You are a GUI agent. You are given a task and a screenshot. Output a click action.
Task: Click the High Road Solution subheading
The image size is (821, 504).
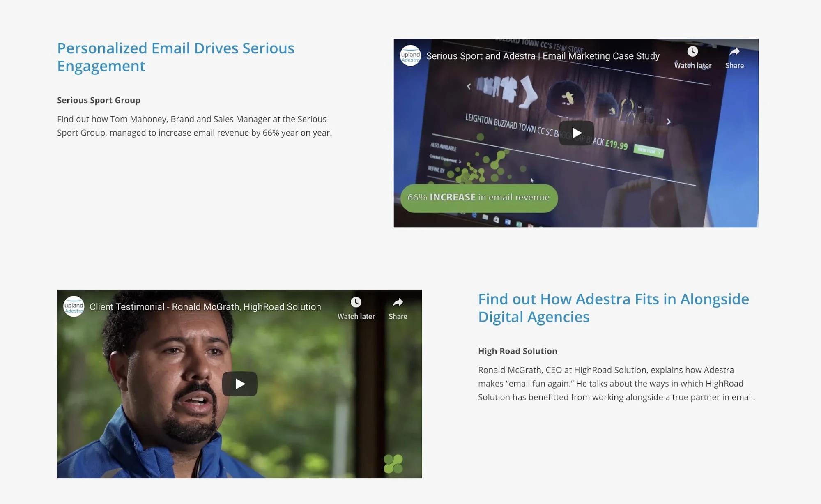[517, 351]
